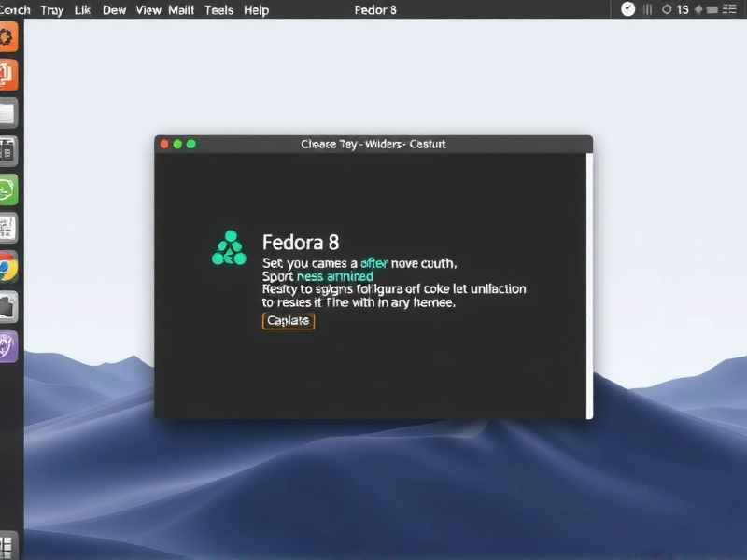This screenshot has height=560, width=747.
Task: Click the clock icon in the system tray
Action: (x=627, y=9)
